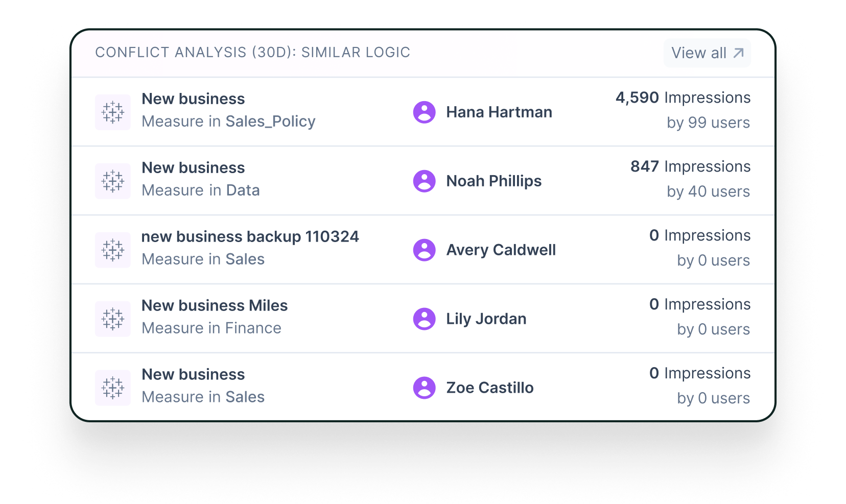Click Tableau icon for backup 110324 measure
Screen dimensions: 846x504
click(113, 250)
